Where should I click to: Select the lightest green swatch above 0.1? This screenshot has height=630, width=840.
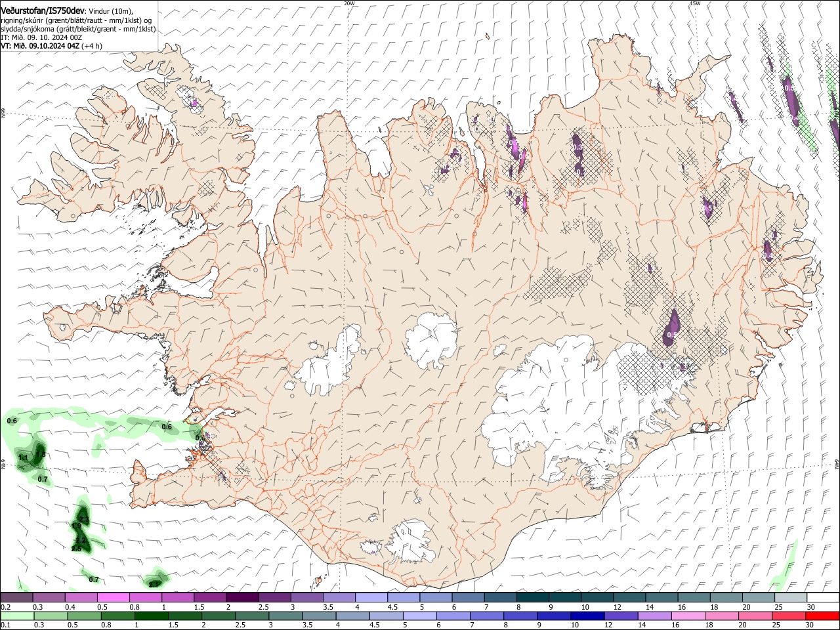click(16, 616)
